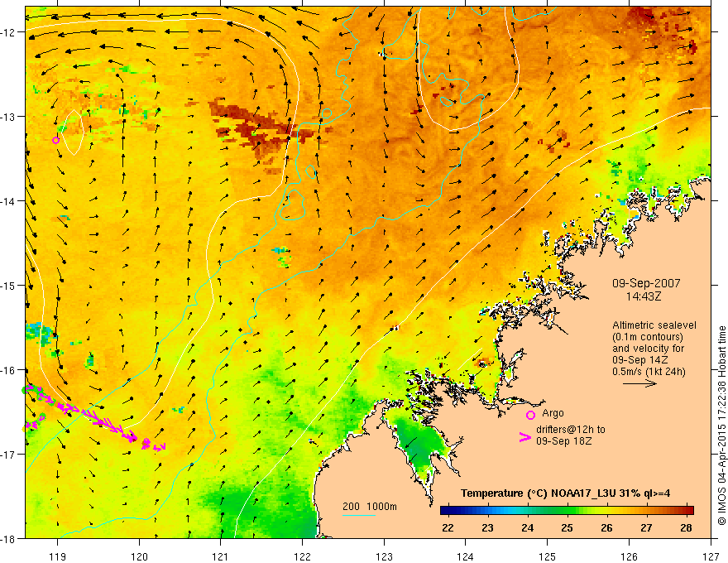The width and height of the screenshot is (728, 563).
Task: Click the Argo float marker near longitude 119
Action: coord(55,140)
